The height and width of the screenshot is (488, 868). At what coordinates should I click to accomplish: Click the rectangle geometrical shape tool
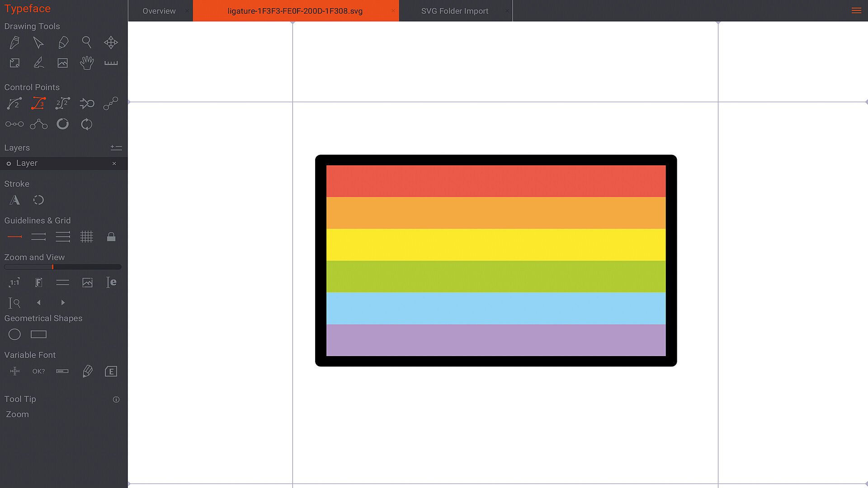tap(38, 334)
